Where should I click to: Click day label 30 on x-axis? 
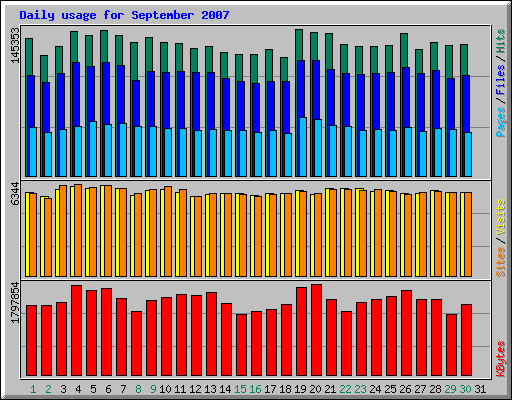465,389
